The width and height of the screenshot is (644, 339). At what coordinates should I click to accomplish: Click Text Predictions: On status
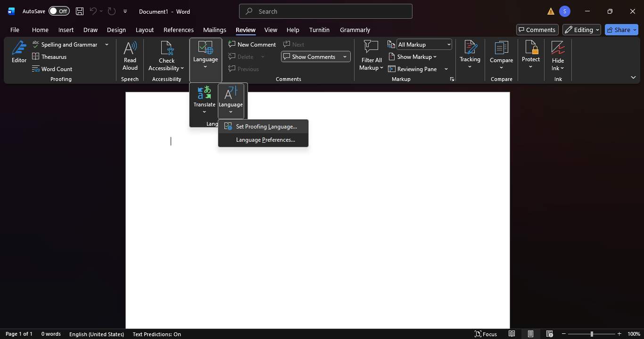(157, 334)
